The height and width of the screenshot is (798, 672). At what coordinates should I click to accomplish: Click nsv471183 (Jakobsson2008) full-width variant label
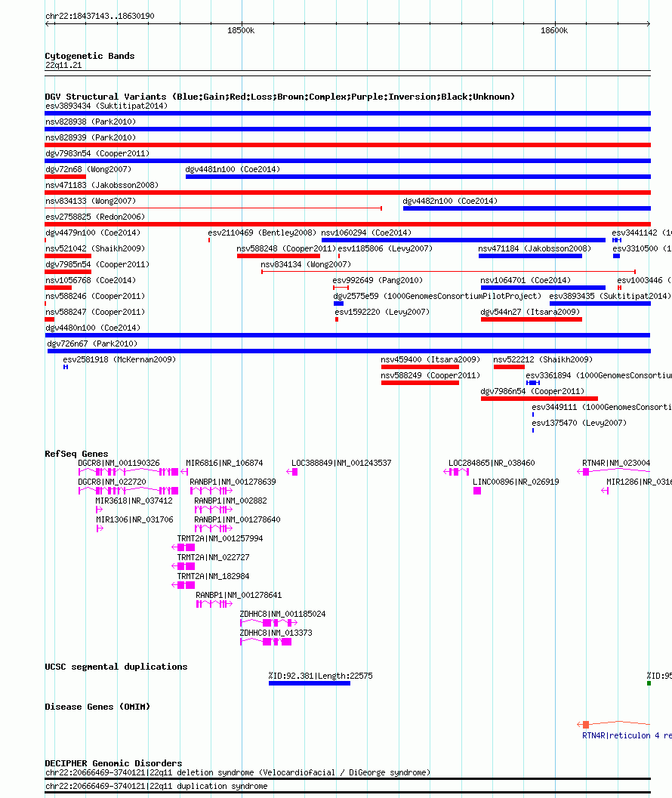[102, 185]
